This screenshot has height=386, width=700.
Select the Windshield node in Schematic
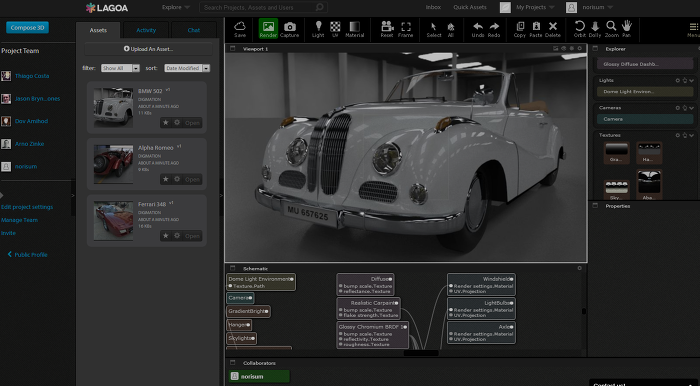[x=481, y=284]
